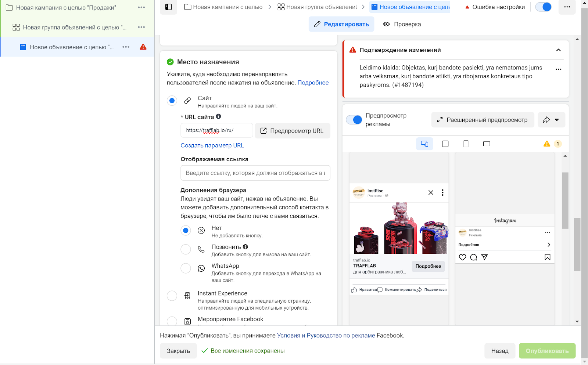Click the Опубликовать button
Image resolution: width=588 pixels, height=365 pixels.
pyautogui.click(x=547, y=351)
